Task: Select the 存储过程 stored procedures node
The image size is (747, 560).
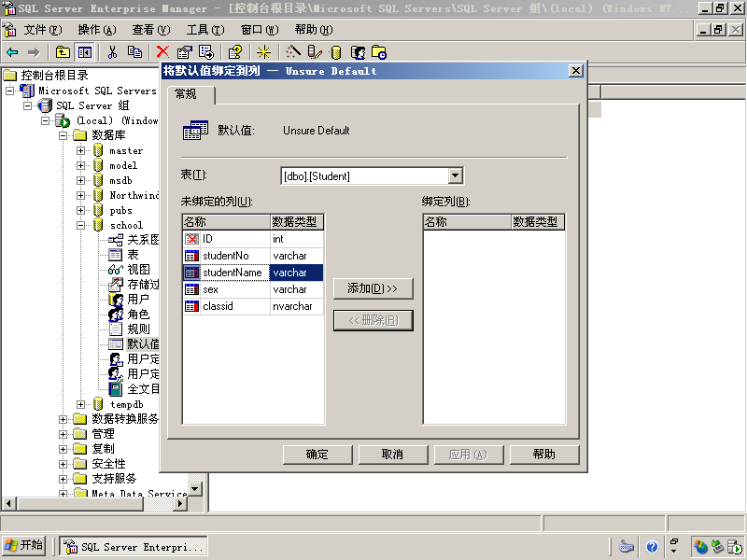Action: tap(143, 285)
